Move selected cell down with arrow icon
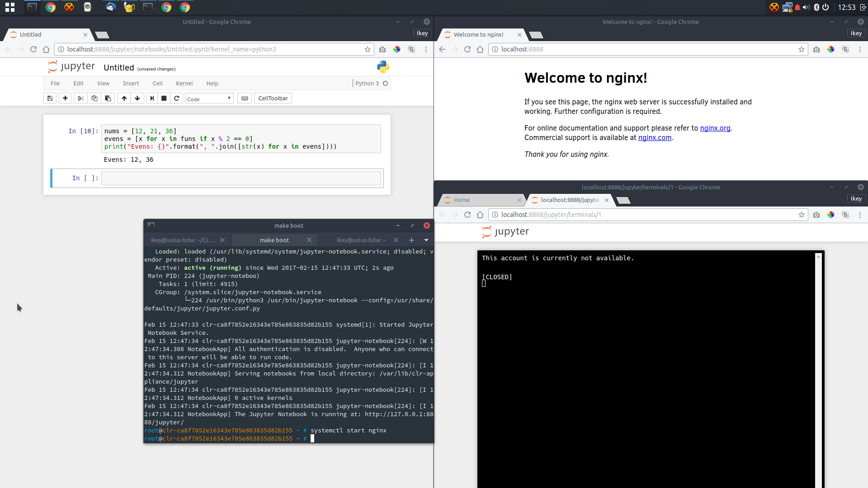Image resolution: width=868 pixels, height=488 pixels. pyautogui.click(x=137, y=99)
